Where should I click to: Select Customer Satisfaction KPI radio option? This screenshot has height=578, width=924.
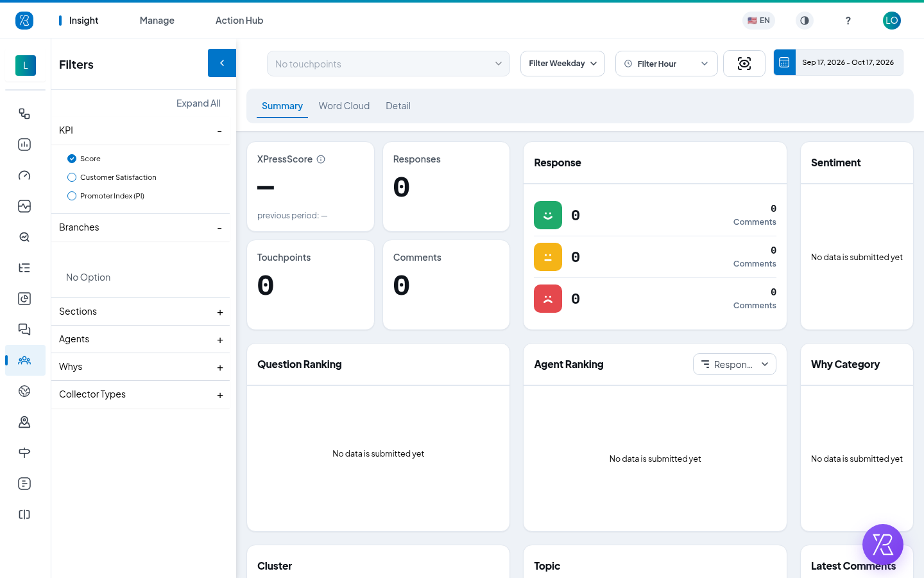tap(72, 177)
